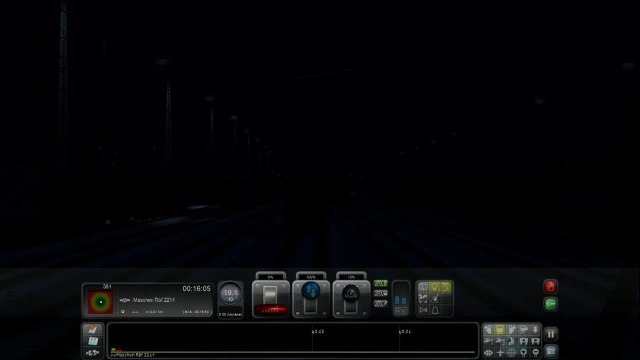Open the 2D map icon

[93, 329]
